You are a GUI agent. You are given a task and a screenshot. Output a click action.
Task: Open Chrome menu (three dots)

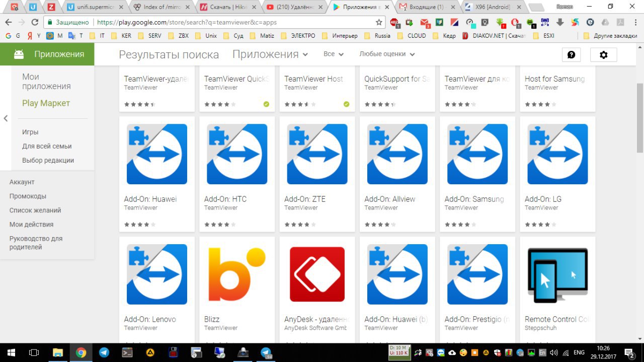pos(636,22)
